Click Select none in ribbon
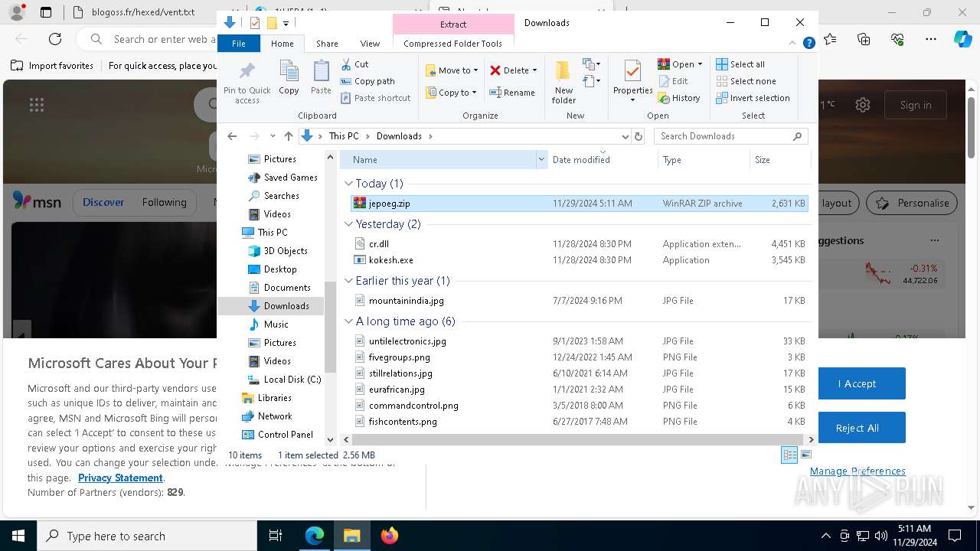This screenshot has height=551, width=980. pos(746,81)
